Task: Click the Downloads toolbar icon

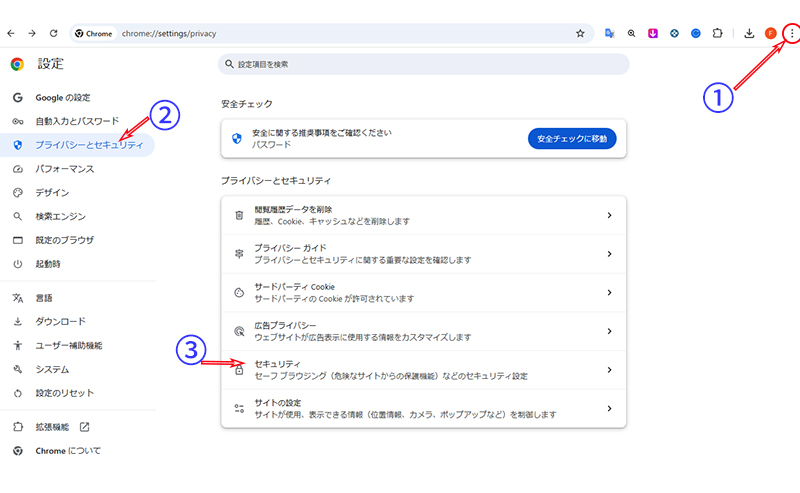Action: pos(749,33)
